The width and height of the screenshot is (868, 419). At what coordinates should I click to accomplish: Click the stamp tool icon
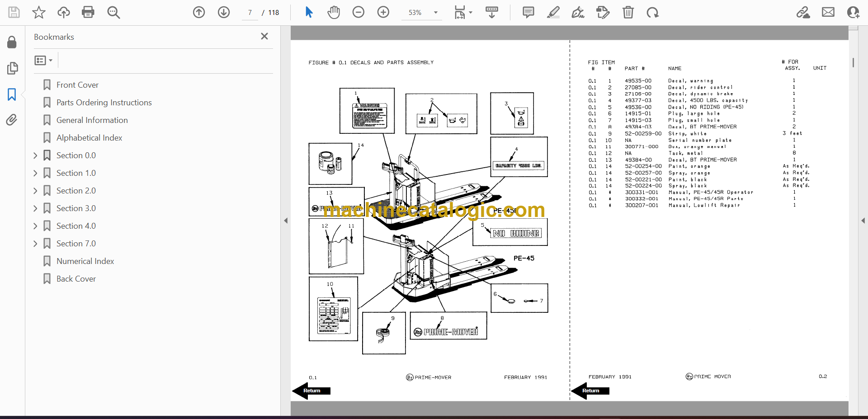[x=603, y=12]
